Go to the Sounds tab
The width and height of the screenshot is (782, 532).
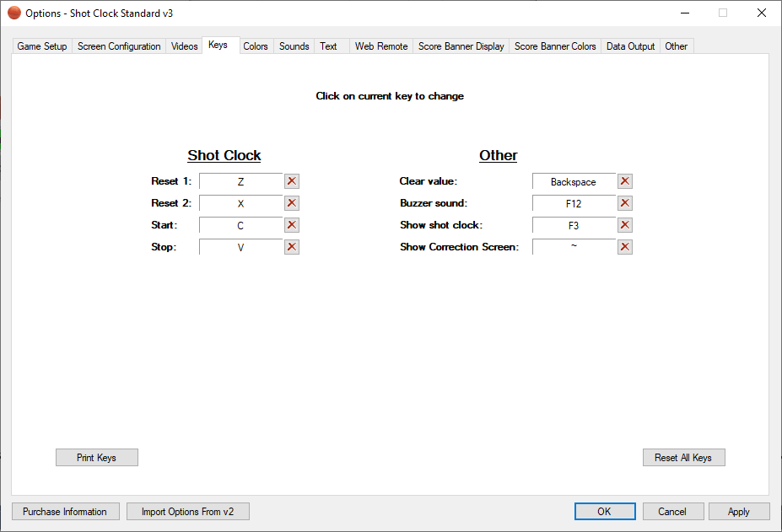click(x=294, y=46)
